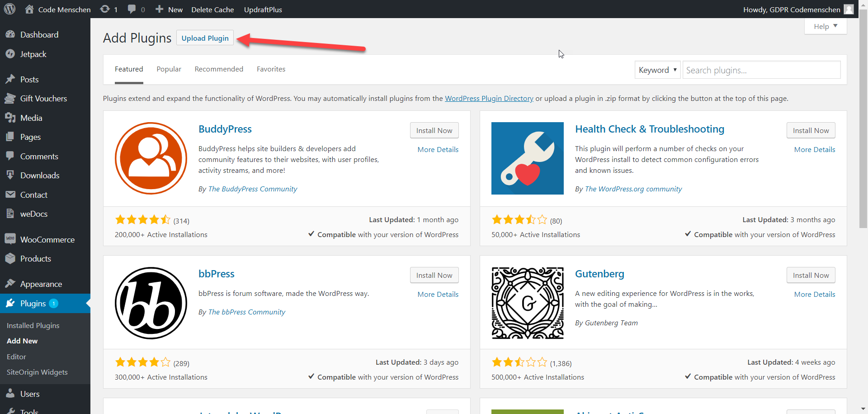Open the Health Check wrench logo
868x414 pixels.
click(x=528, y=158)
